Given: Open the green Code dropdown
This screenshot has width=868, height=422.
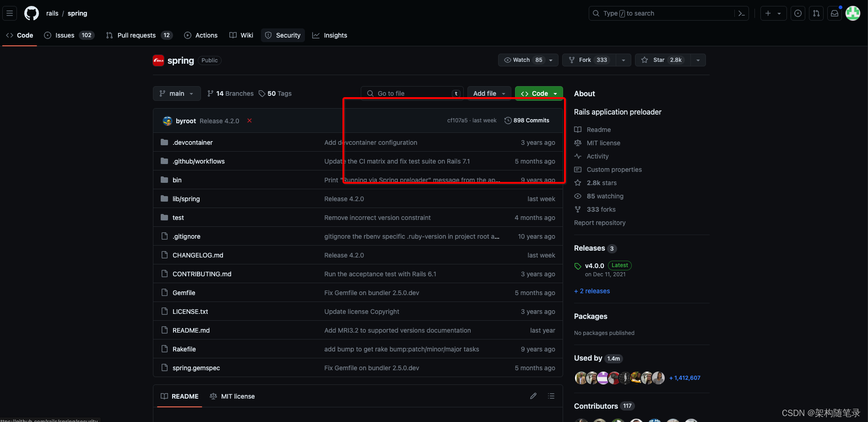Looking at the screenshot, I should tap(539, 93).
